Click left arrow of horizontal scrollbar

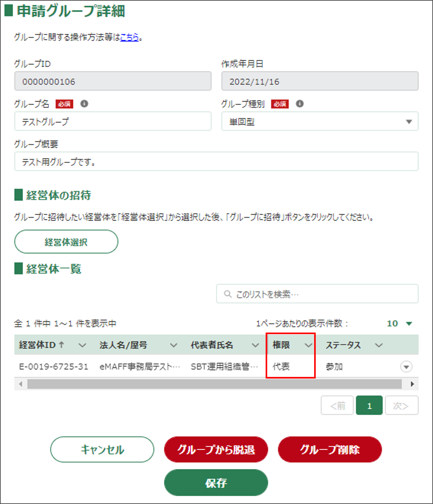(x=21, y=384)
